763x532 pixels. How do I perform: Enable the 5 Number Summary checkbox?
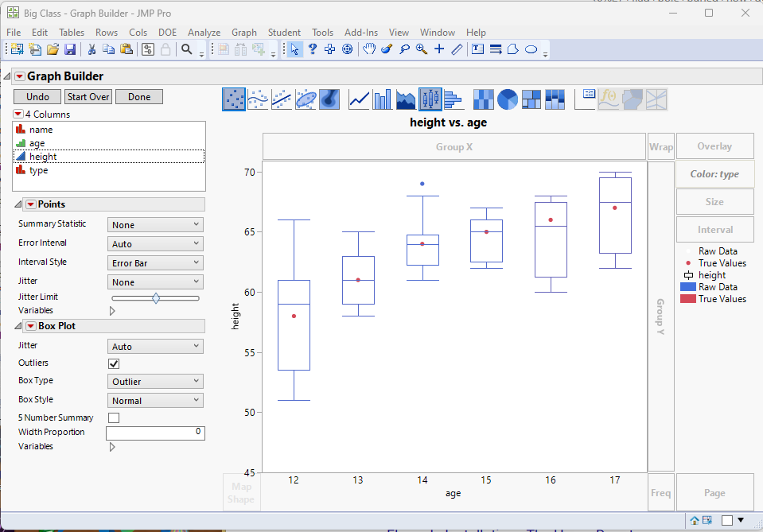coord(114,417)
